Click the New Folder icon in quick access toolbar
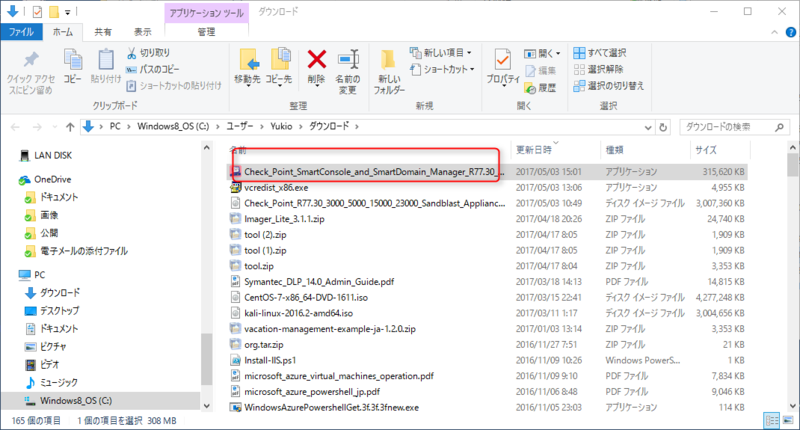This screenshot has width=800, height=430. (54, 11)
